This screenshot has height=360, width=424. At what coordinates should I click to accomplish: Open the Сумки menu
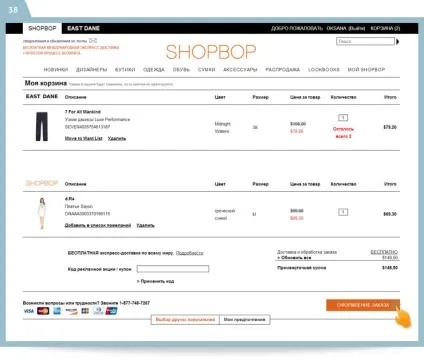coord(206,70)
